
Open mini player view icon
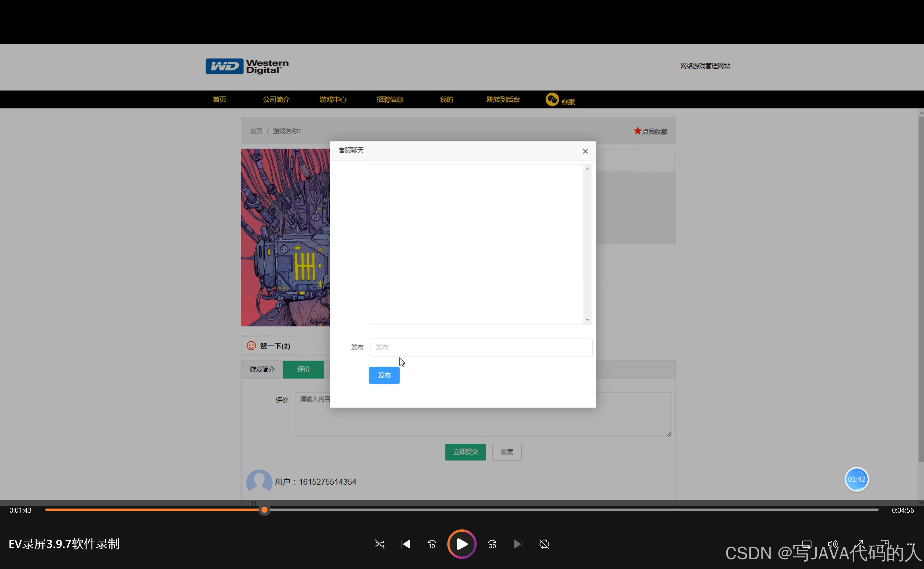885,544
